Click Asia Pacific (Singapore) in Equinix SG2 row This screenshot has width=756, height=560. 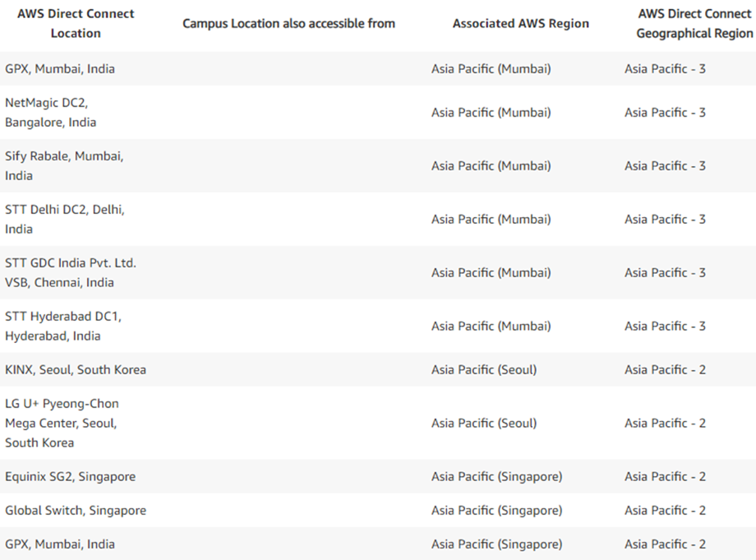(x=496, y=477)
